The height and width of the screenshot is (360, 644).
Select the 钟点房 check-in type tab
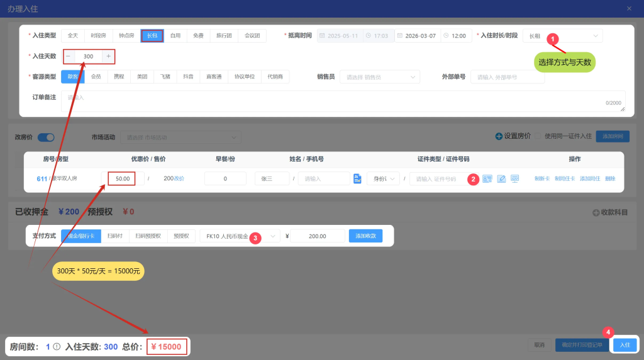[x=126, y=36]
